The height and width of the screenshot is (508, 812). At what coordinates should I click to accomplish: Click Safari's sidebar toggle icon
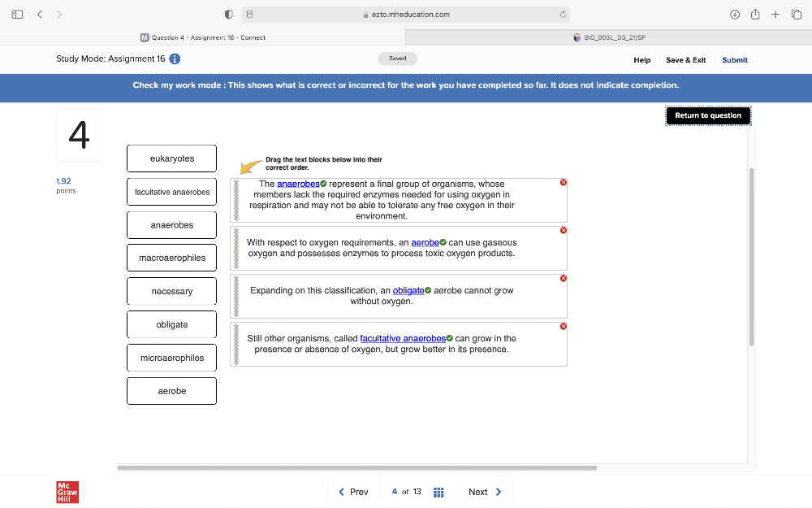click(x=17, y=14)
